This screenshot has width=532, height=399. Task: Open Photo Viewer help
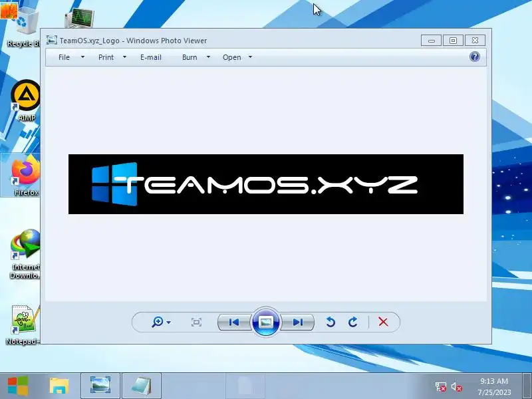475,57
